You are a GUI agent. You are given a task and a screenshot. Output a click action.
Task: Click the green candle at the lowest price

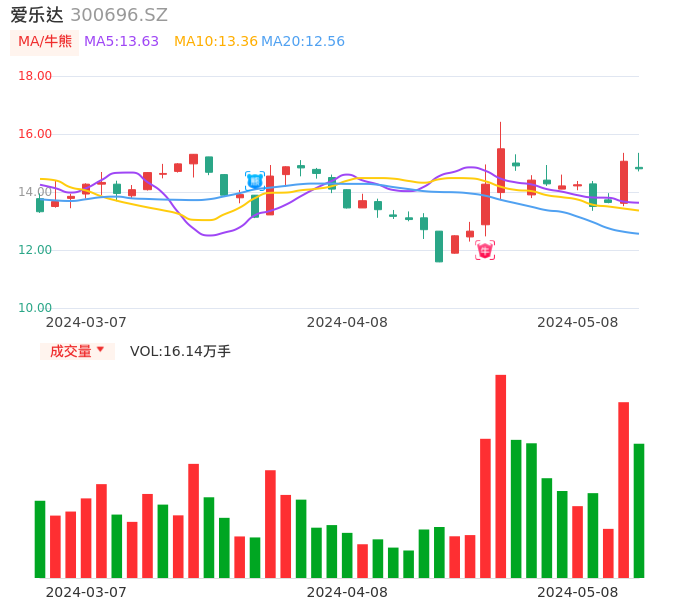point(439,246)
